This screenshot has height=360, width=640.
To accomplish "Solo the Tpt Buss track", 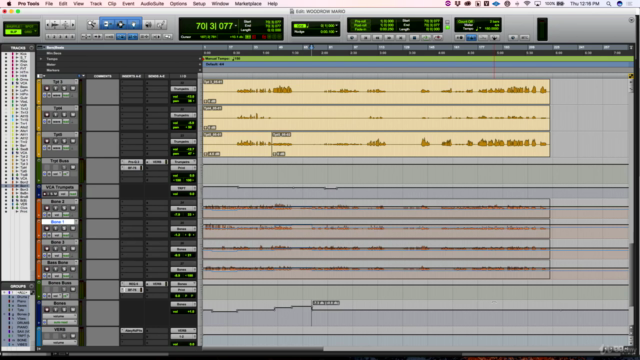I will [x=64, y=167].
